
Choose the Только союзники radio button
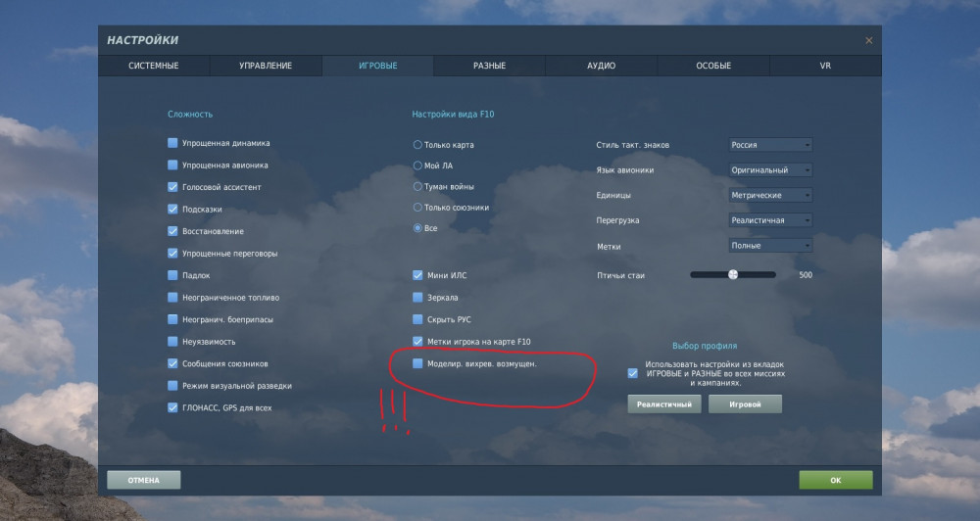click(x=417, y=207)
